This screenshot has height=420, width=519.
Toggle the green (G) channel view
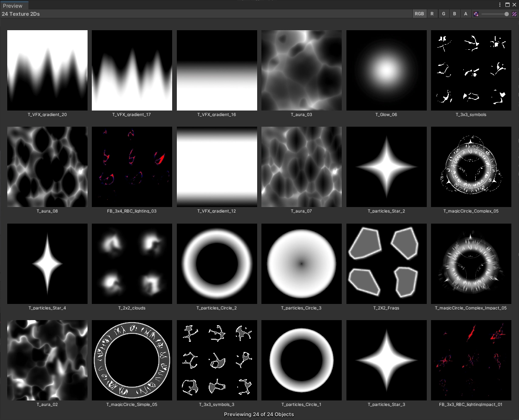pyautogui.click(x=443, y=14)
